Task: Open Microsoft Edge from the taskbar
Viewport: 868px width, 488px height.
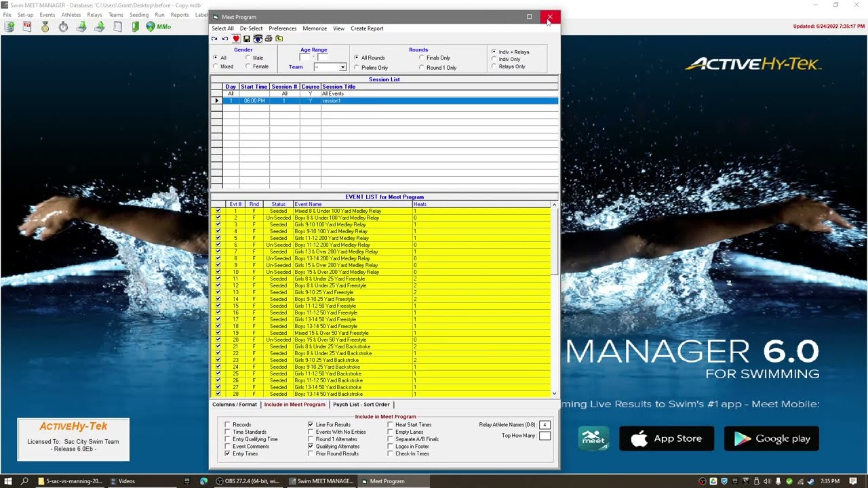Action: click(x=203, y=481)
